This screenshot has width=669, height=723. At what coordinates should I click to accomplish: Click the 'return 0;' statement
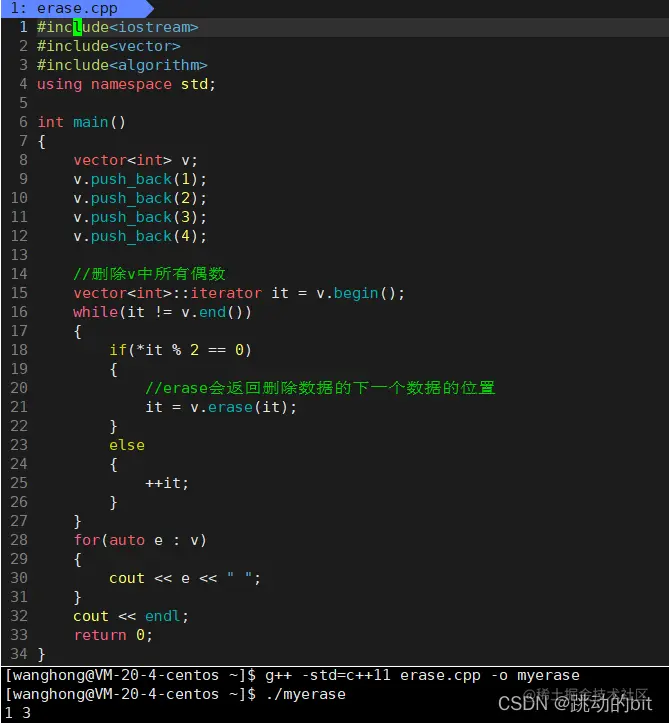pos(113,635)
